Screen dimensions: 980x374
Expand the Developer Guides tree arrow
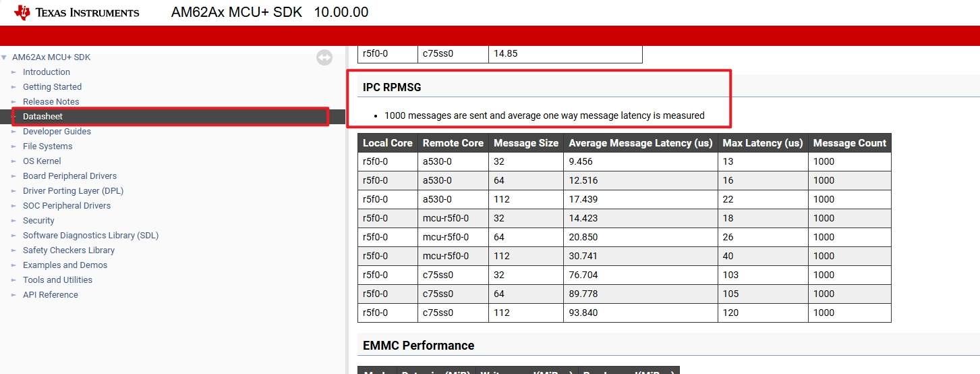point(13,132)
